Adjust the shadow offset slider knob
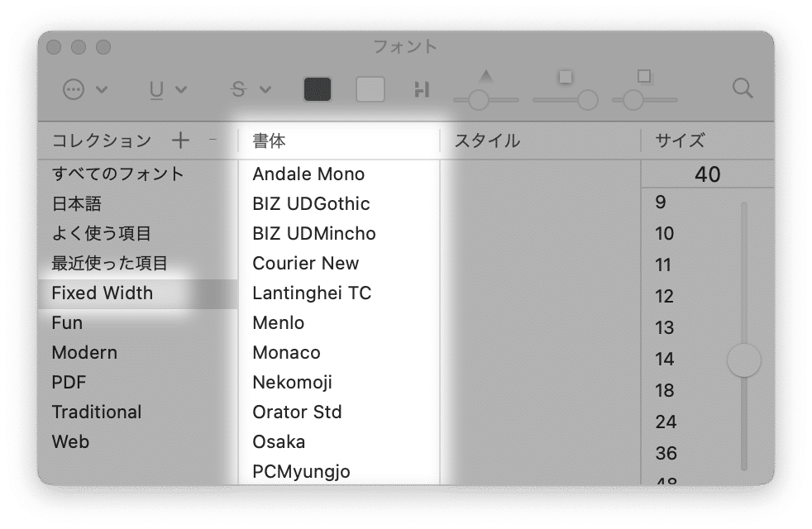Screen dimensions: 812x529 633,100
